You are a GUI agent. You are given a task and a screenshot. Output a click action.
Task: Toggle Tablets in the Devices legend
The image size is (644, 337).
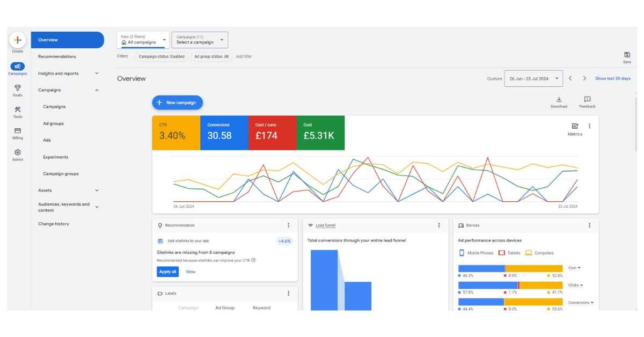(508, 252)
